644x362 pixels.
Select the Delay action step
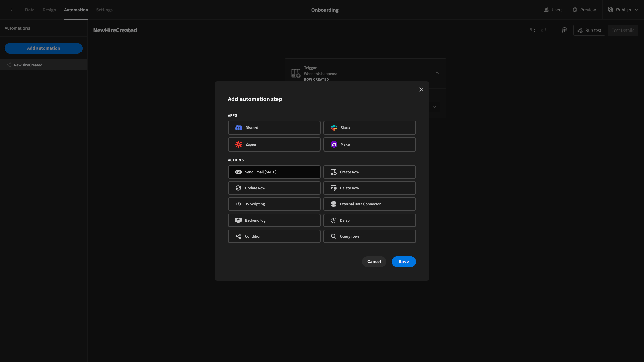[369, 220]
